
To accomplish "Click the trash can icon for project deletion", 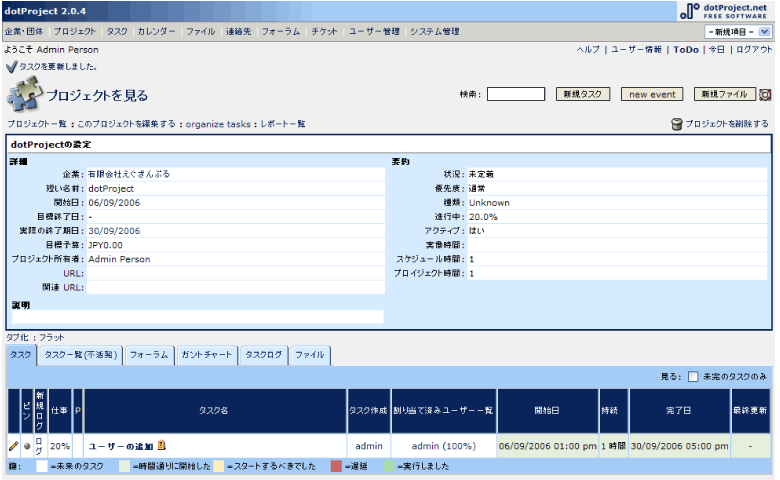I will click(677, 124).
